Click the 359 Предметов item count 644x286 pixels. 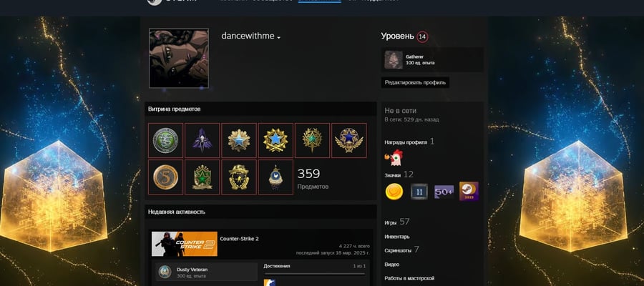click(313, 179)
